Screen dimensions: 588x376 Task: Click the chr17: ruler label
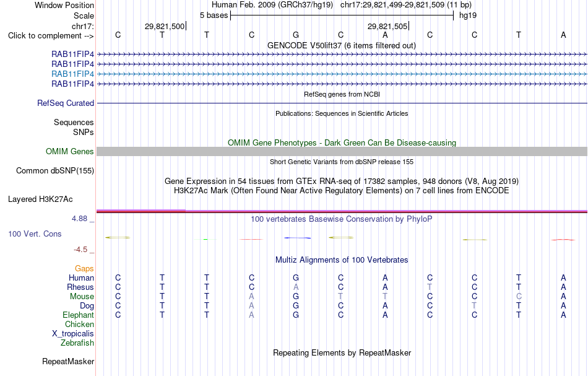tap(82, 26)
